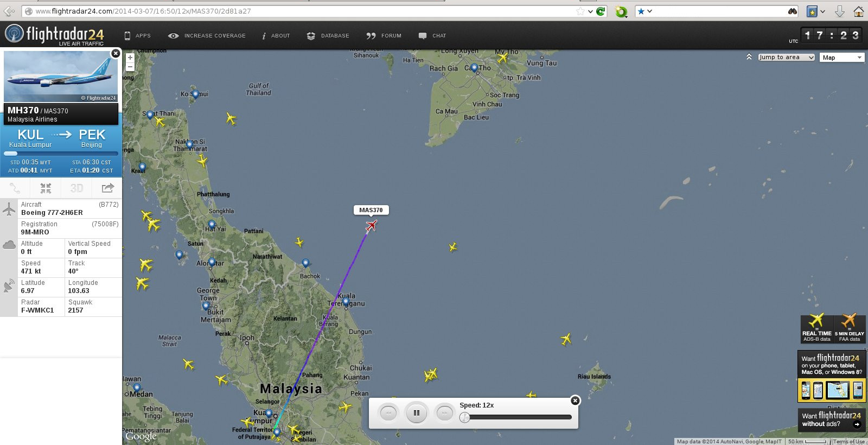Open the Jump to area dropdown
This screenshot has height=445, width=868.
click(x=787, y=58)
